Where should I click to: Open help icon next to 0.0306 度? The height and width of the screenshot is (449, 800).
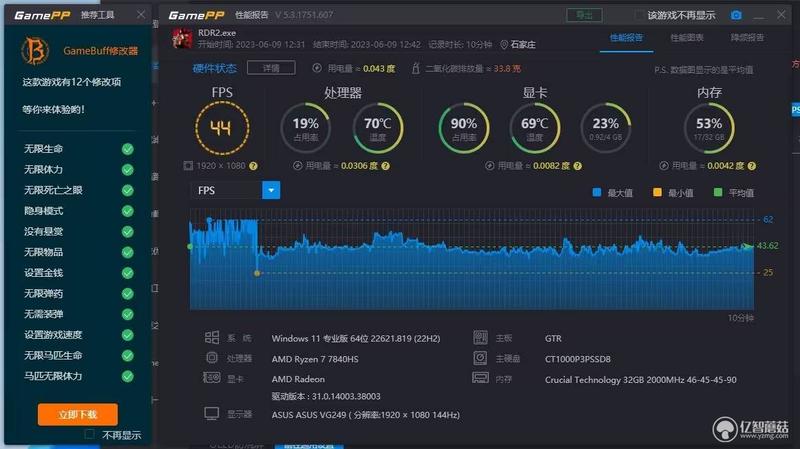tap(386, 166)
